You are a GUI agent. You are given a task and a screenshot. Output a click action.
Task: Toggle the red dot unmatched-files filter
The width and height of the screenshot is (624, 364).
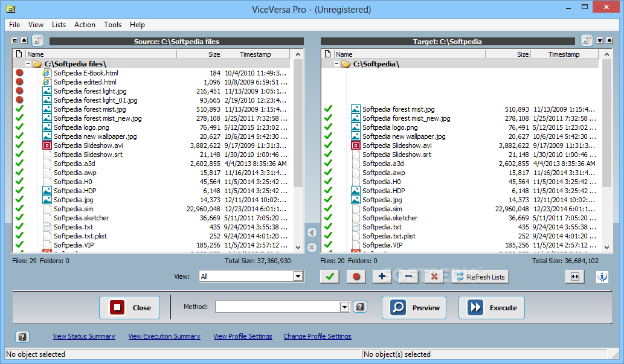point(356,276)
